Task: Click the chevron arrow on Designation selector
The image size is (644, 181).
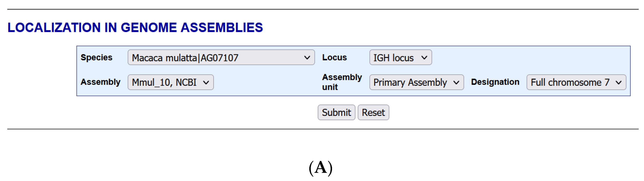Action: [619, 82]
